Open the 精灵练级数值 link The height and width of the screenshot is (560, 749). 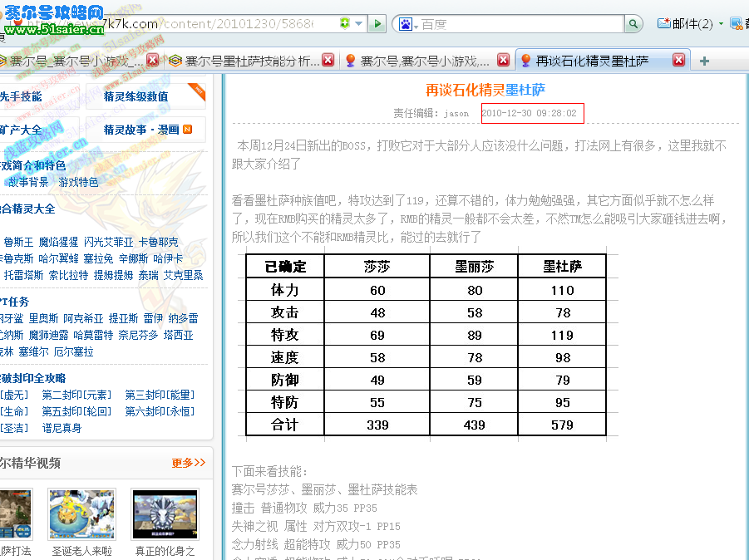click(136, 97)
